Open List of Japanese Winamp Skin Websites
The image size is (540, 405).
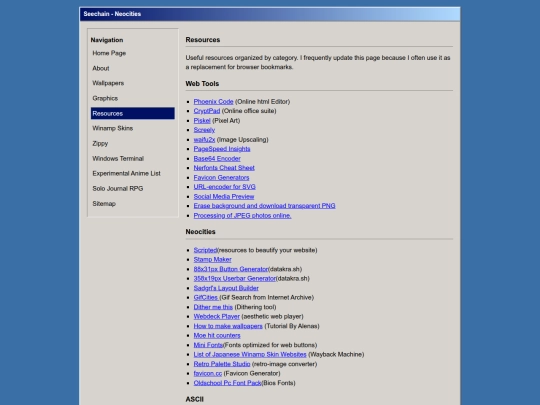click(250, 354)
